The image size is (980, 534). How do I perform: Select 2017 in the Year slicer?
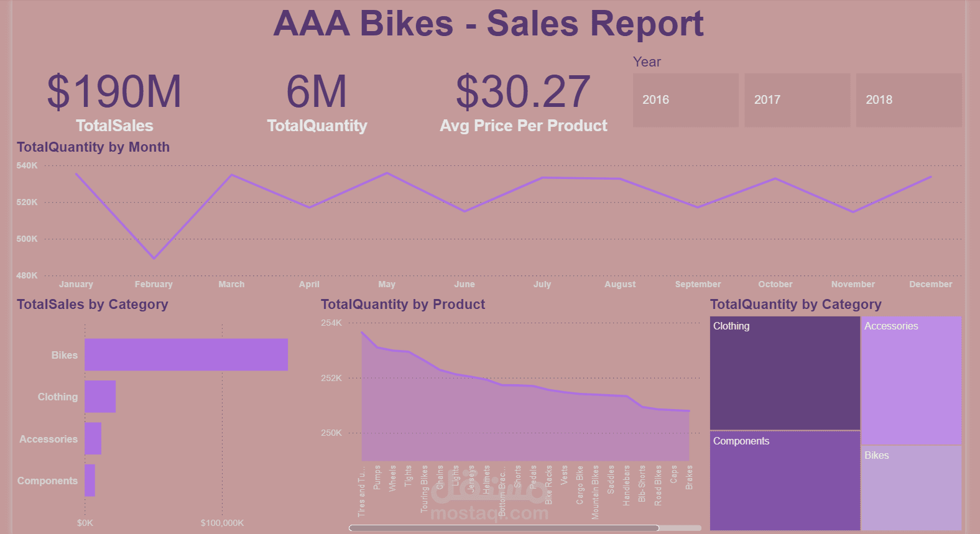[797, 99]
